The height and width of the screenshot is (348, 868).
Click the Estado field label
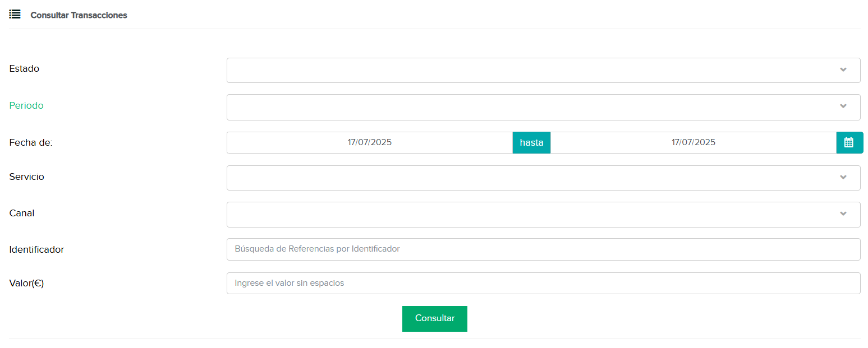(24, 69)
